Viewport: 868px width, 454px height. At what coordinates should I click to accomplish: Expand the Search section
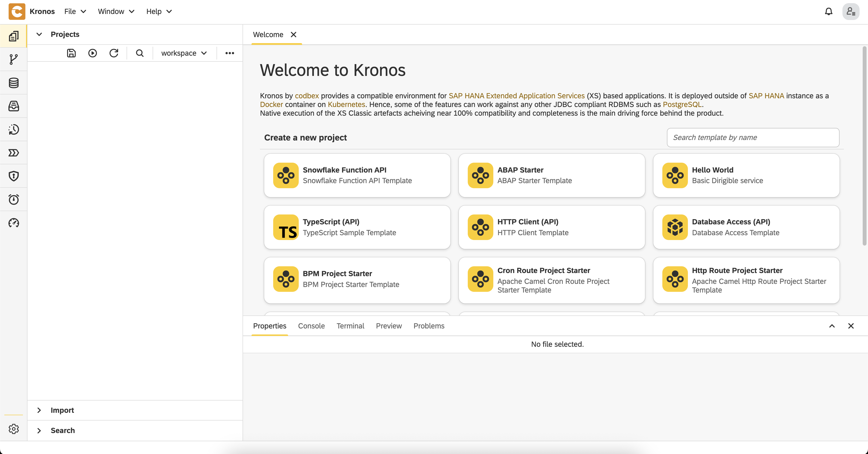pos(135,430)
